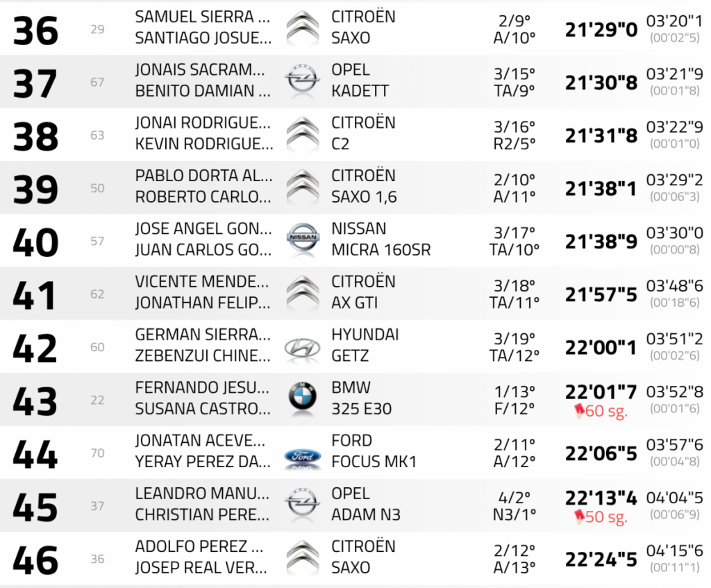Screen dimensions: 711x588
Task: Click the Citroën logo next to C2
Action: 302,134
